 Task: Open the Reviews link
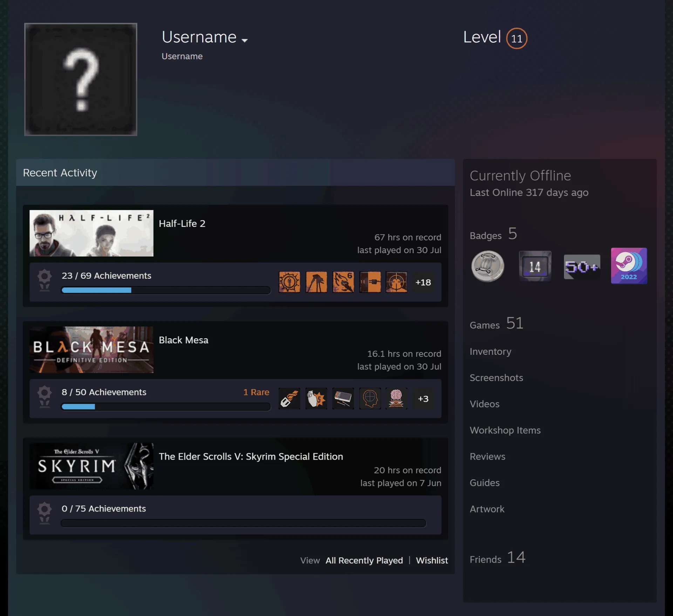click(x=488, y=456)
